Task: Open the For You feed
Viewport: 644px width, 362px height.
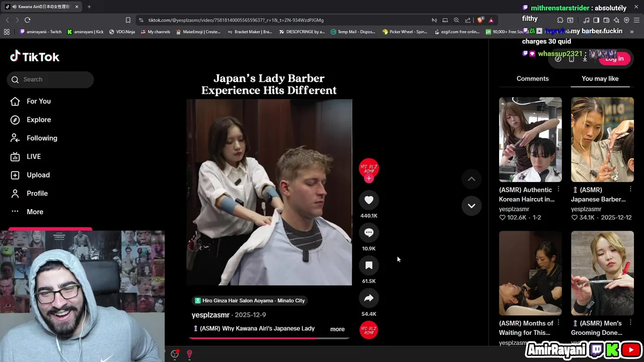Action: pyautogui.click(x=31, y=101)
